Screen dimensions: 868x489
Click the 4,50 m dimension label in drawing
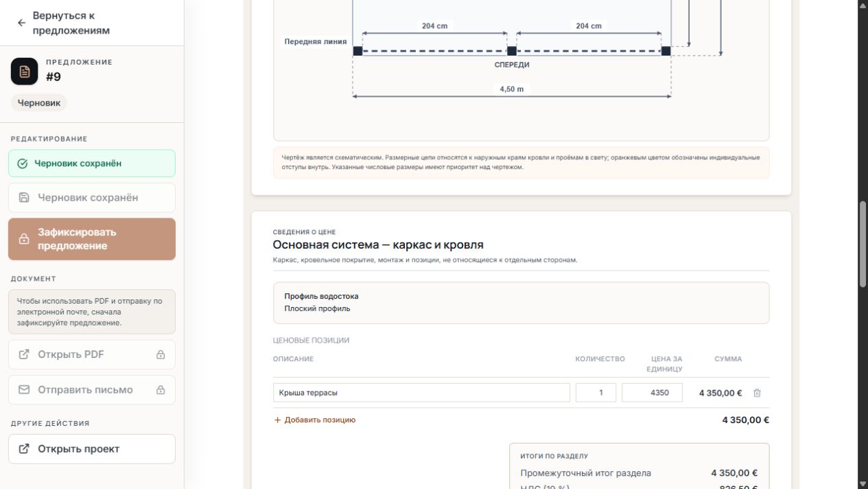[x=512, y=89]
